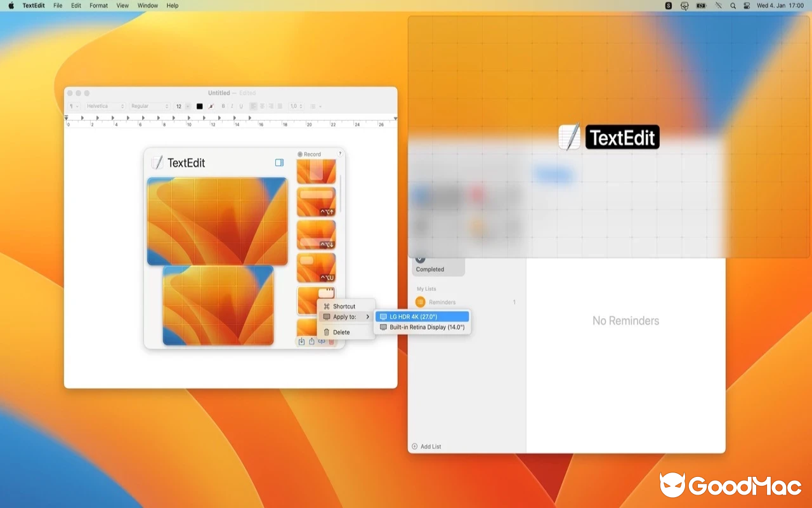
Task: Expand the Apply to submenu
Action: point(346,317)
